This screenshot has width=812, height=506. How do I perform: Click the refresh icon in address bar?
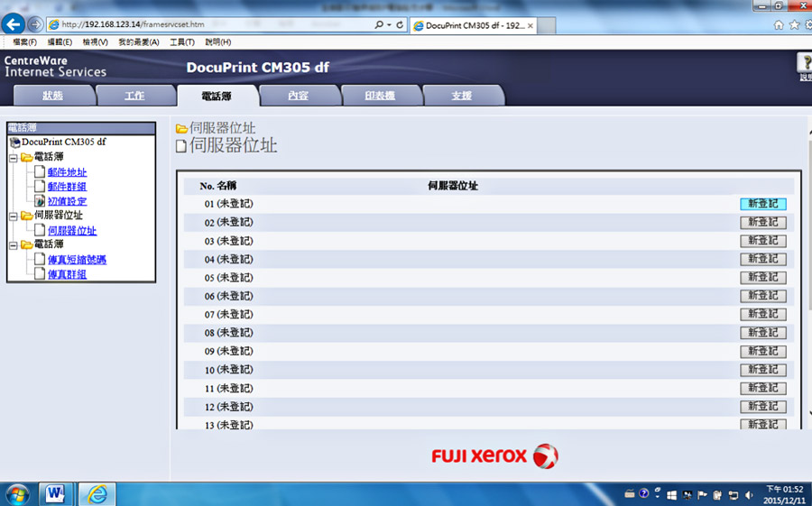(x=400, y=24)
